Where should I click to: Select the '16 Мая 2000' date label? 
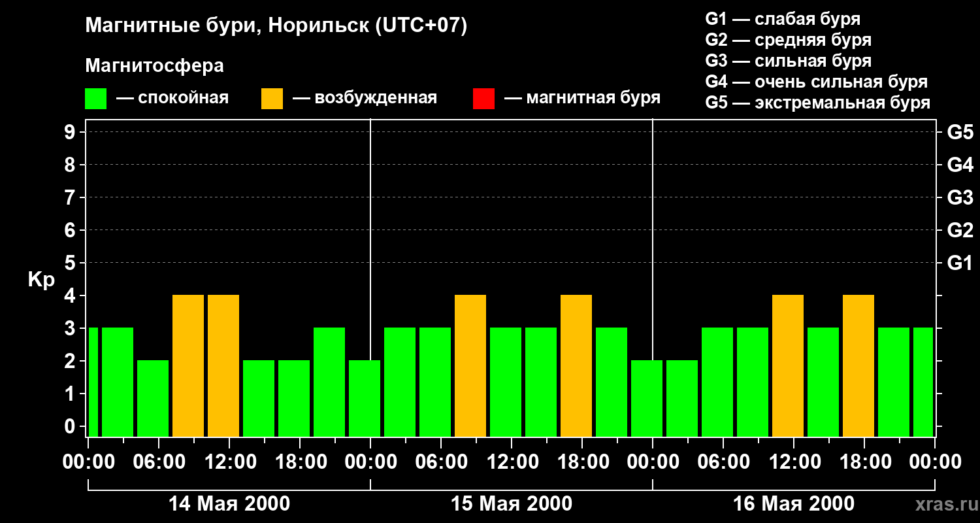[793, 504]
